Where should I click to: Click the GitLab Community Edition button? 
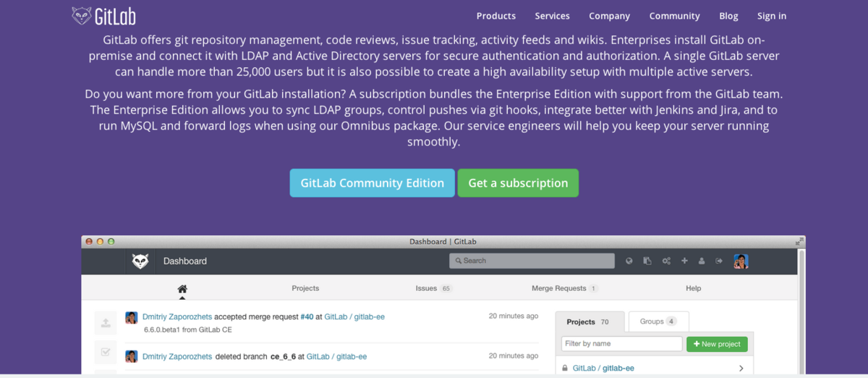pyautogui.click(x=373, y=183)
